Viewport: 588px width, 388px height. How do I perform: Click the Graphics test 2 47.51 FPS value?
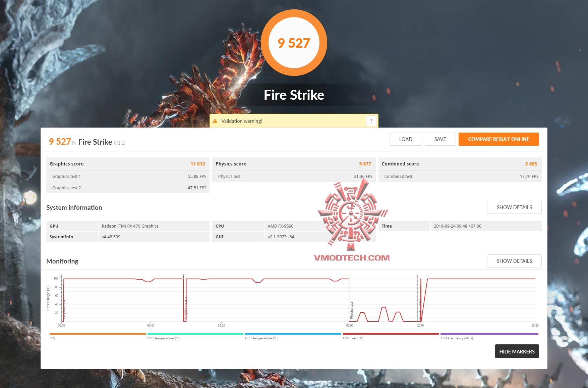[197, 188]
